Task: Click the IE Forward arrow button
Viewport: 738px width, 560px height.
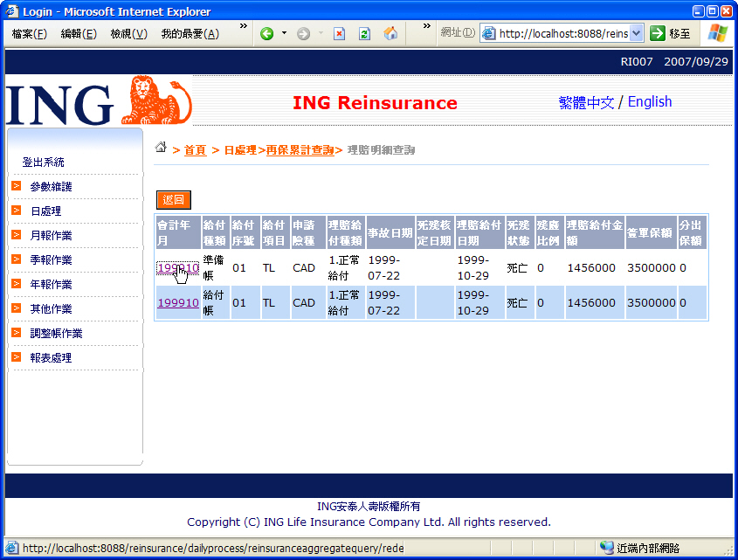Action: coord(304,34)
